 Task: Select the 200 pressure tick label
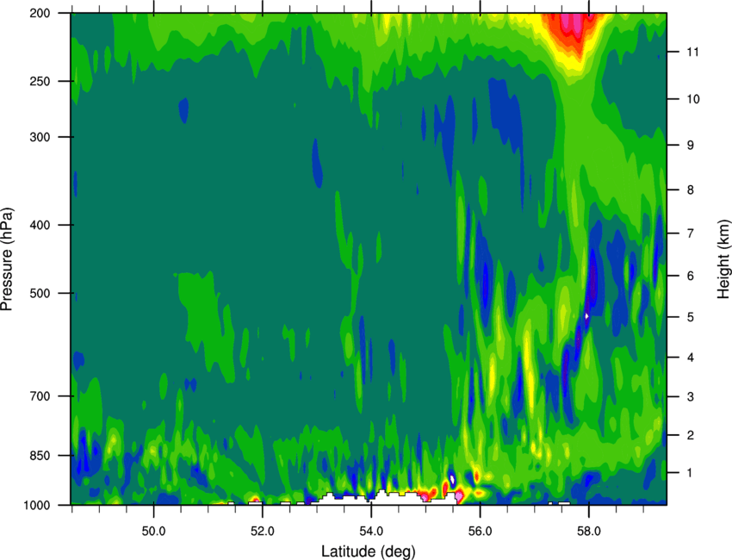pos(40,14)
